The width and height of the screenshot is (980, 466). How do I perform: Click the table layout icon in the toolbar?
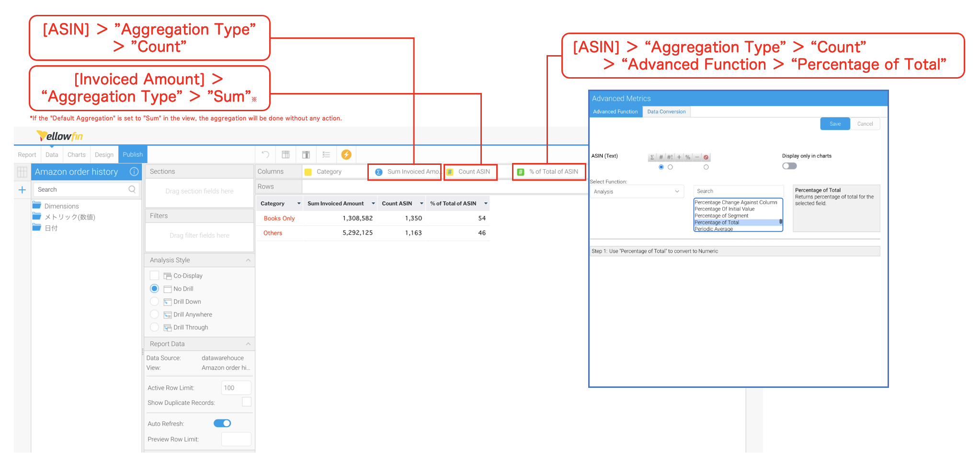[285, 154]
